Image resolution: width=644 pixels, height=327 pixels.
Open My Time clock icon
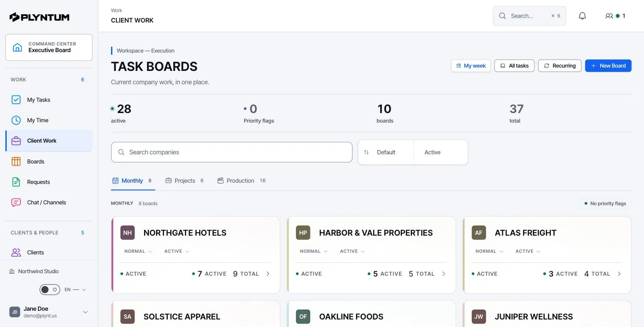tap(16, 120)
